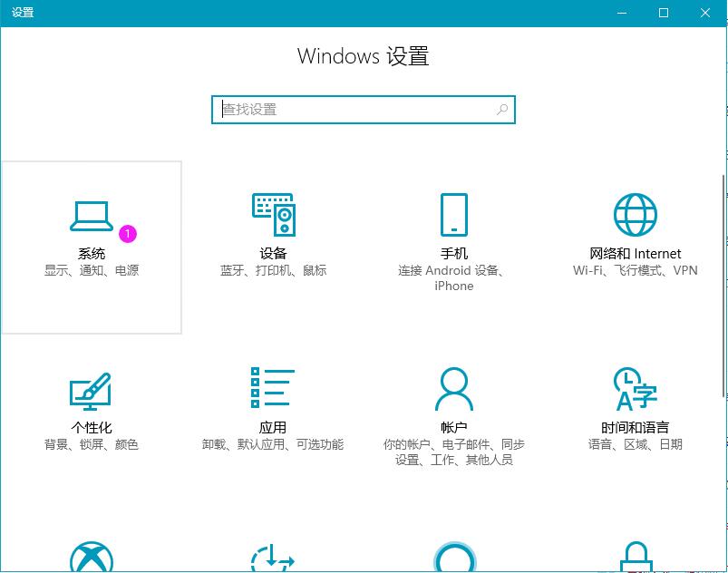This screenshot has height=573, width=728.
Task: Open the clock-with-arrows icon in bottom row
Action: [x=273, y=558]
